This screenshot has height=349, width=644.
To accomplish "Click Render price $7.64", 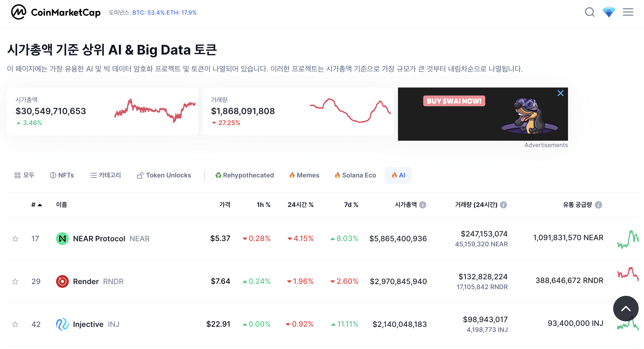I will click(x=221, y=281).
